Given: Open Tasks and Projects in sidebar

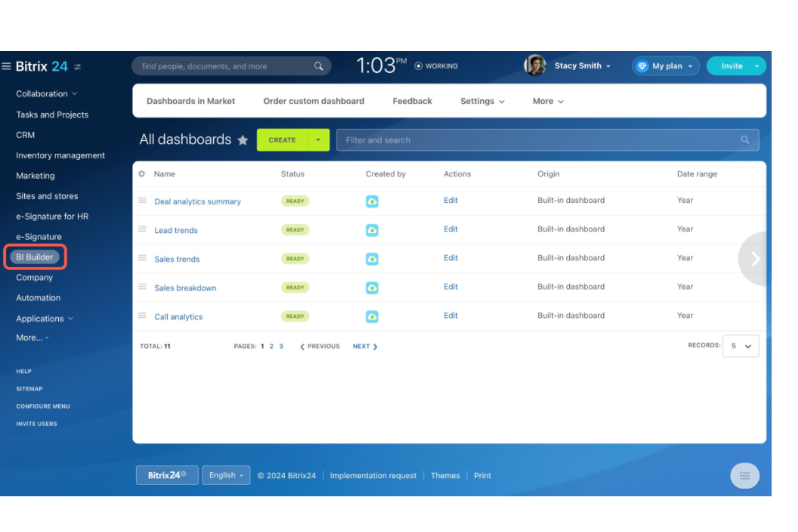Looking at the screenshot, I should [52, 115].
